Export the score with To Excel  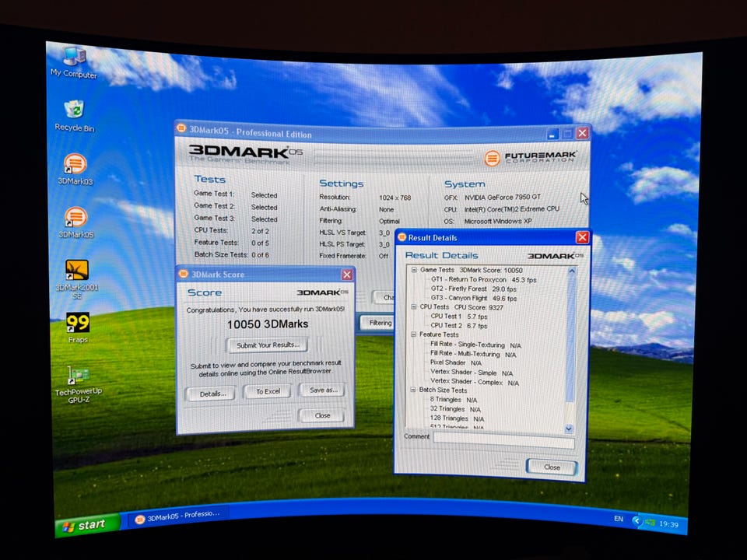coord(268,391)
